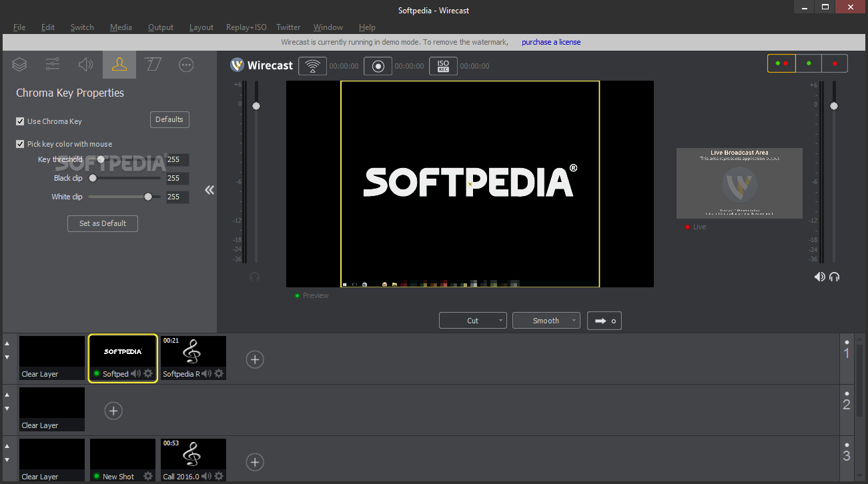Click the Go arrow transition button
The width and height of the screenshot is (868, 484).
pyautogui.click(x=604, y=321)
